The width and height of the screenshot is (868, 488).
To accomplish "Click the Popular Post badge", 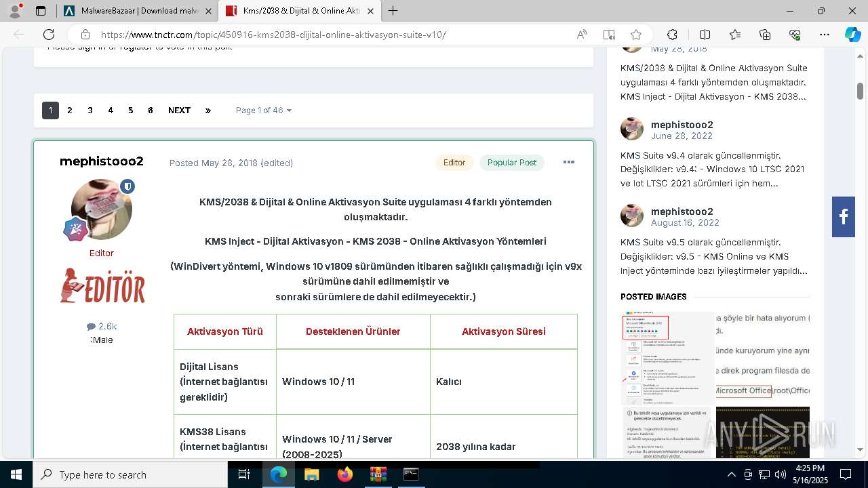I will [x=512, y=163].
